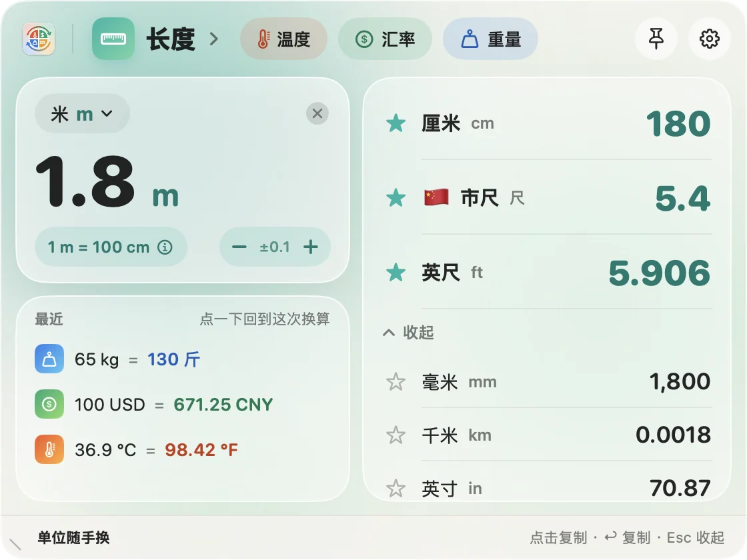Copy the 0.0018 kilometer result
This screenshot has height=560, width=747.
pos(674,435)
